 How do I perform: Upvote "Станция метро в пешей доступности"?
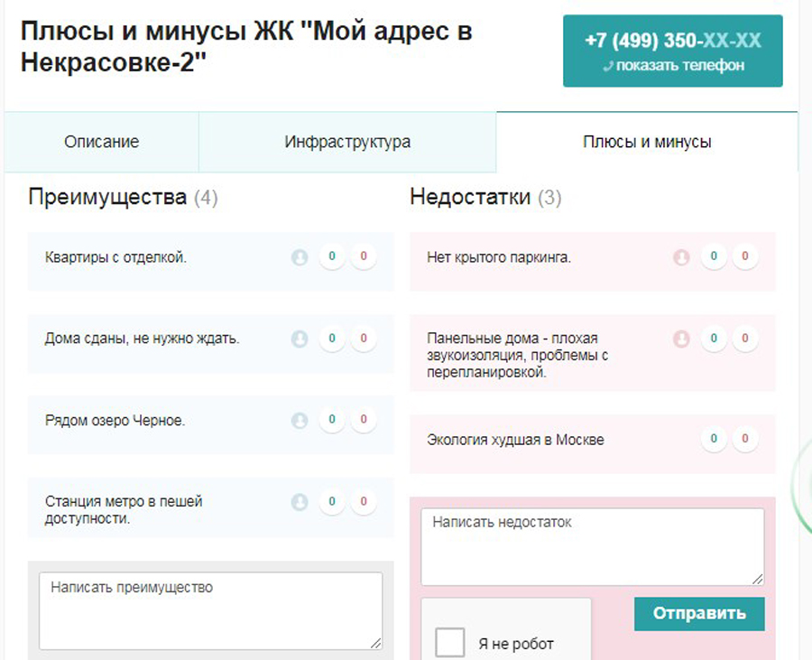332,501
